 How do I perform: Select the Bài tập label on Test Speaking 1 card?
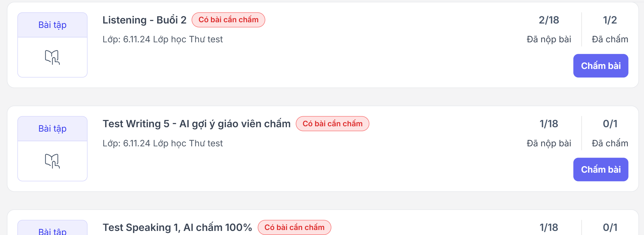52,231
